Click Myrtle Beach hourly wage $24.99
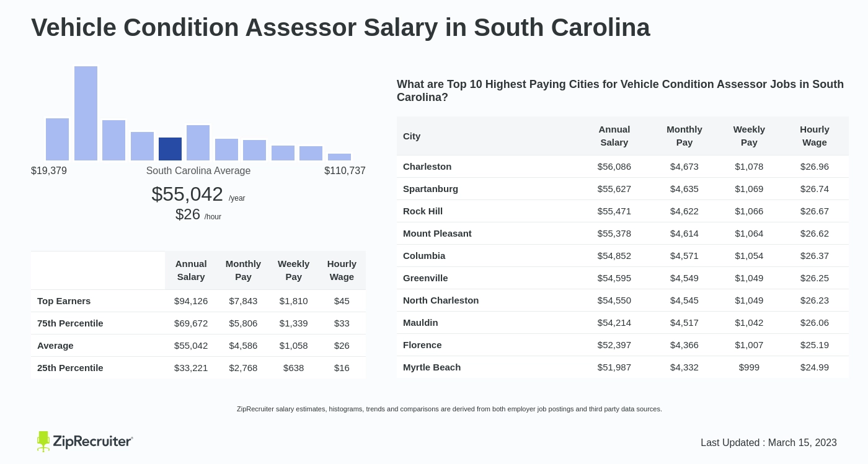The height and width of the screenshot is (464, 868). [x=815, y=367]
